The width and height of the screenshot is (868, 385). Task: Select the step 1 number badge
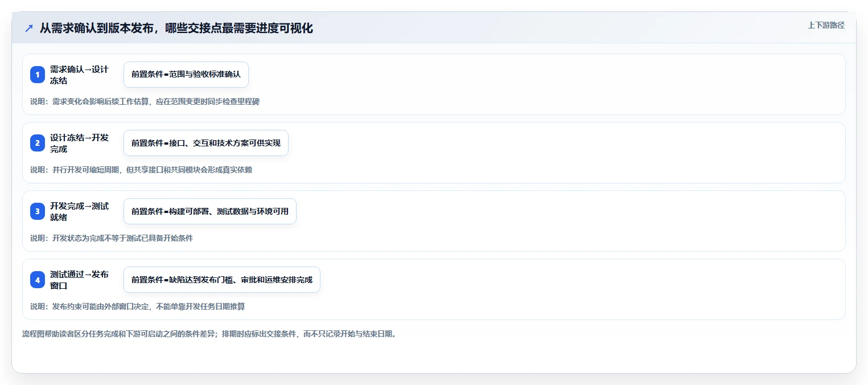(38, 75)
